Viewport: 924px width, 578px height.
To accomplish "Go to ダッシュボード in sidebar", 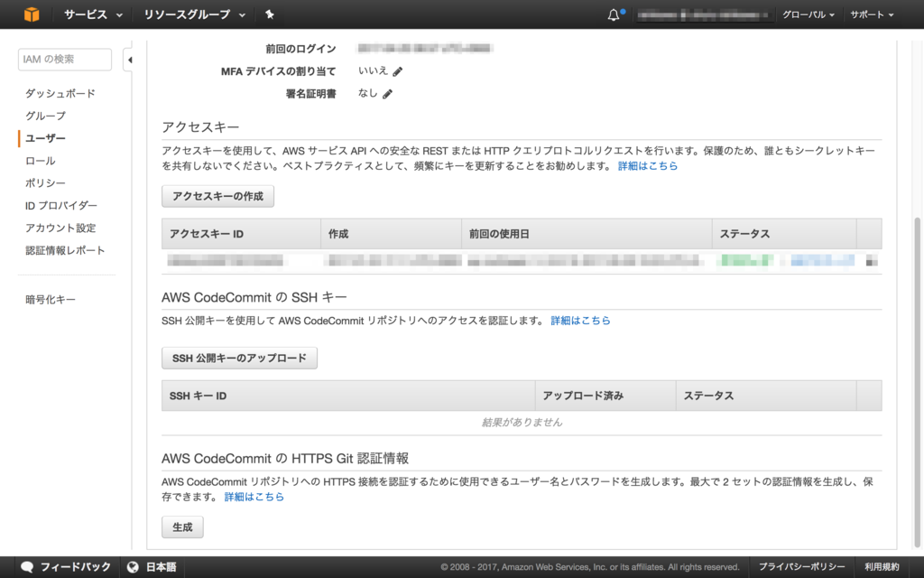I will 60,93.
